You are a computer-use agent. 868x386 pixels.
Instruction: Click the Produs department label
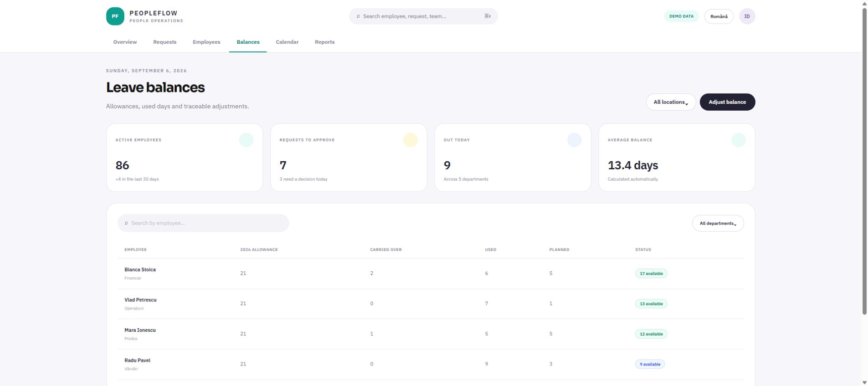coord(131,339)
